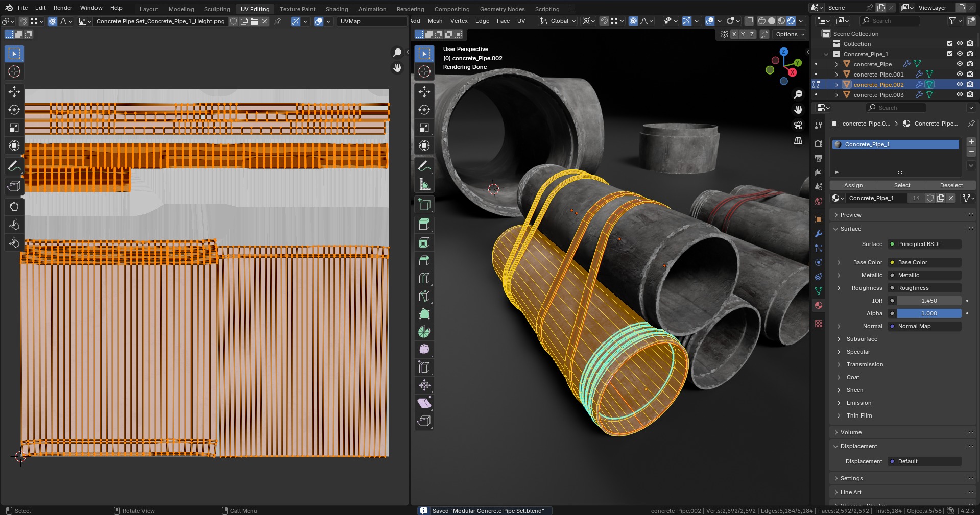Switch to the Shading workspace tab

(337, 9)
